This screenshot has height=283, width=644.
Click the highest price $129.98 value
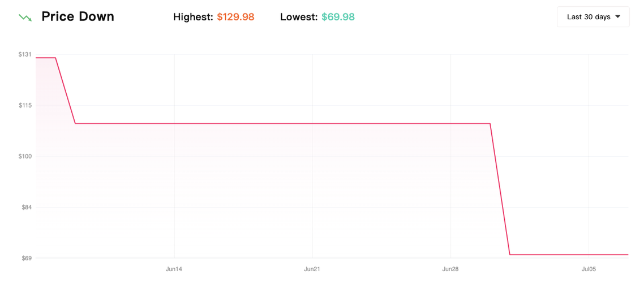[x=235, y=17]
